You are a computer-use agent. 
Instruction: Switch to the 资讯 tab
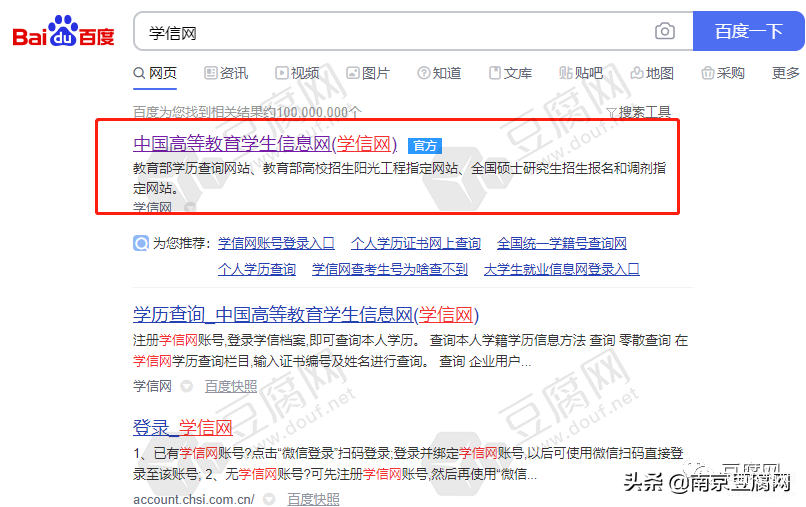[226, 73]
